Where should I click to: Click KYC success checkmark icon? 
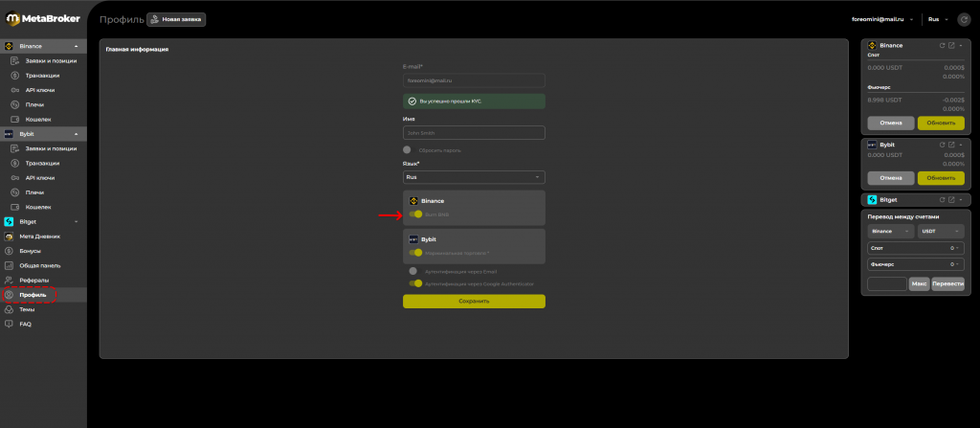(412, 101)
